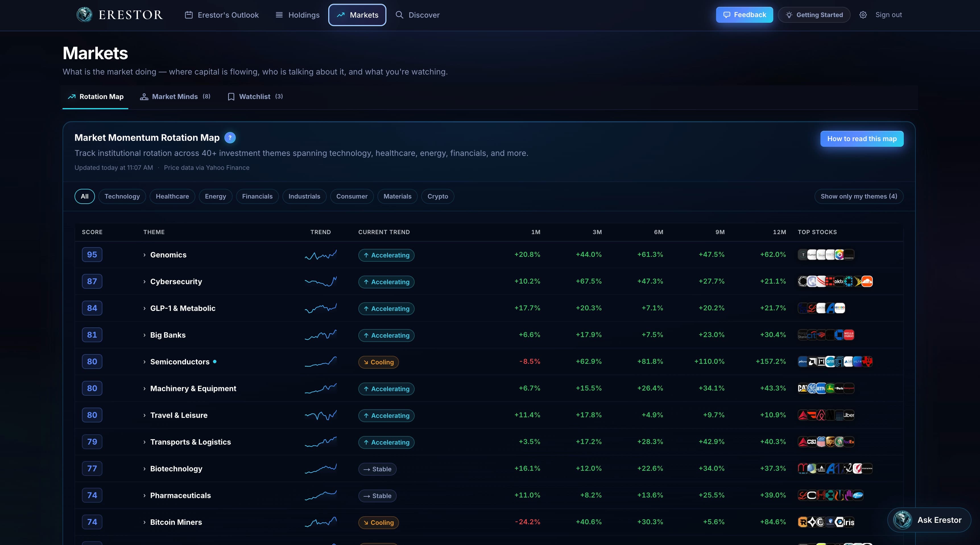The image size is (980, 545).
Task: Expand the Big Banks theme row
Action: [x=144, y=335]
